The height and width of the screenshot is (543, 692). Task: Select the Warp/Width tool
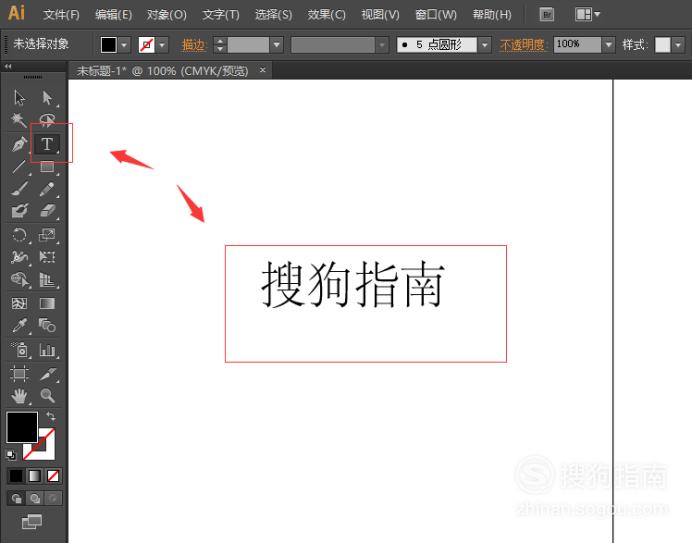click(19, 257)
